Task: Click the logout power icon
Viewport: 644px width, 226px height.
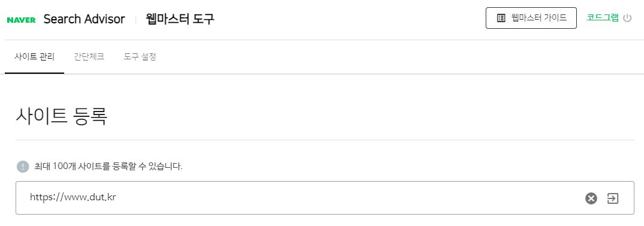Action: pos(627,18)
